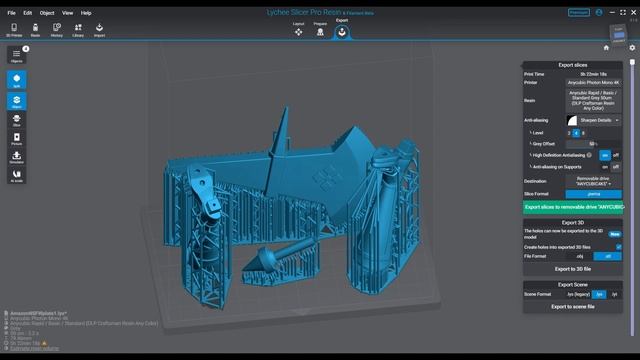640x360 pixels.
Task: Click the Object view sidebar button
Action: (x=16, y=101)
